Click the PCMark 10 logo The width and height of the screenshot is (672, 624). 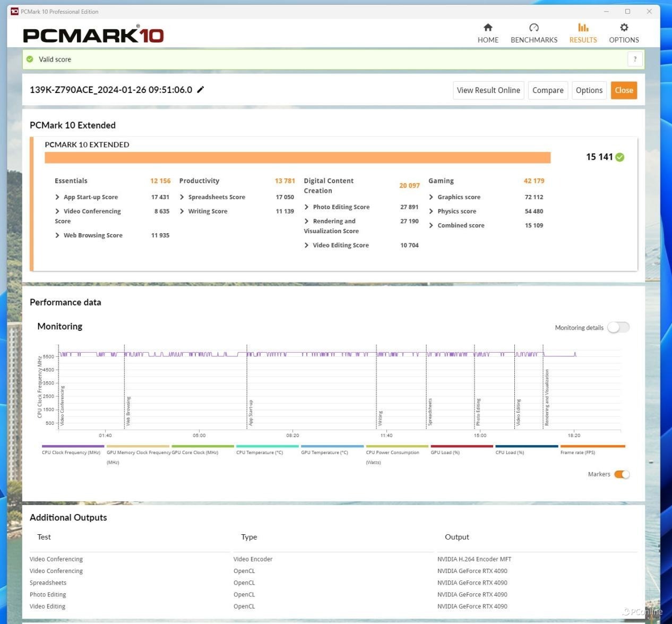coord(93,35)
